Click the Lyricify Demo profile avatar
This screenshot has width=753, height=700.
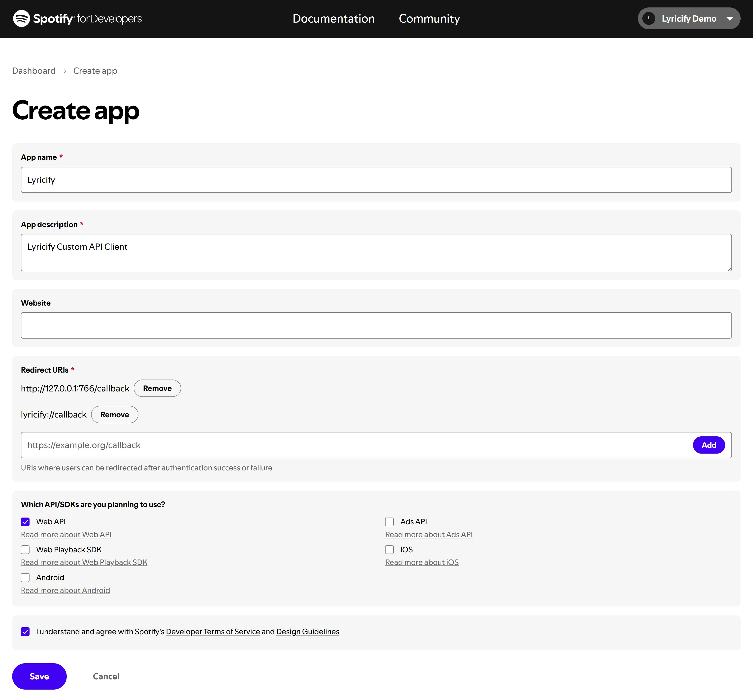pos(649,19)
